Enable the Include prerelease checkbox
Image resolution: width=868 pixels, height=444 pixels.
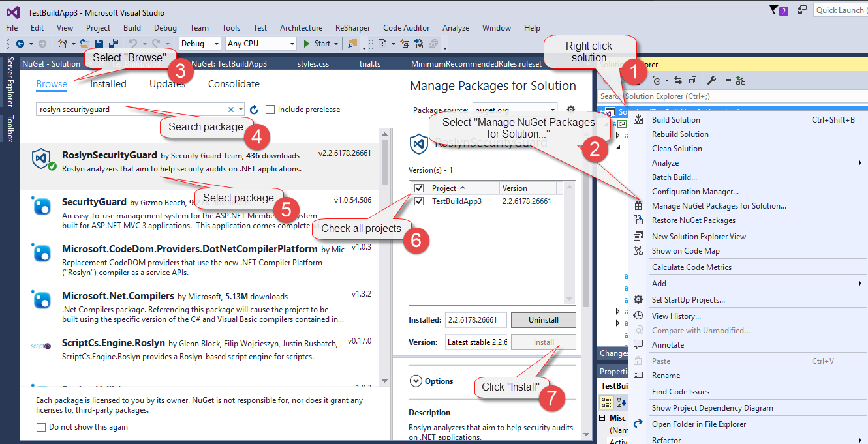pyautogui.click(x=270, y=110)
